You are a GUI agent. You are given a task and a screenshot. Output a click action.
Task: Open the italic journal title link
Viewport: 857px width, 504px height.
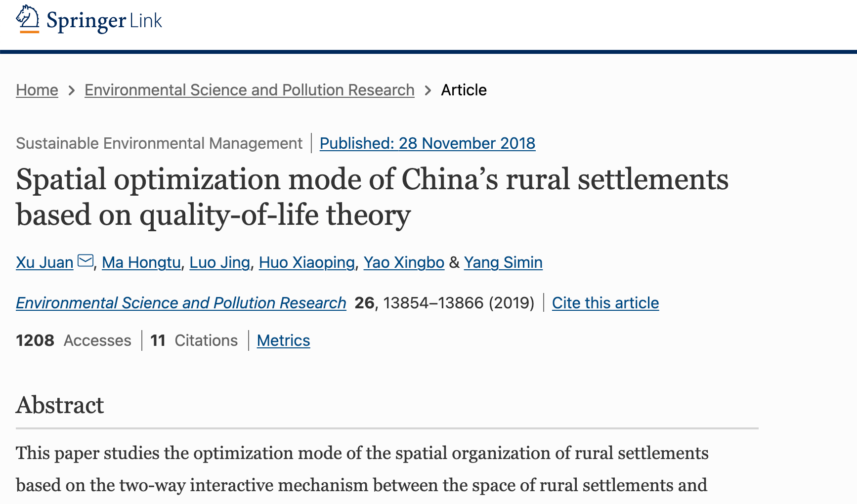pyautogui.click(x=181, y=303)
